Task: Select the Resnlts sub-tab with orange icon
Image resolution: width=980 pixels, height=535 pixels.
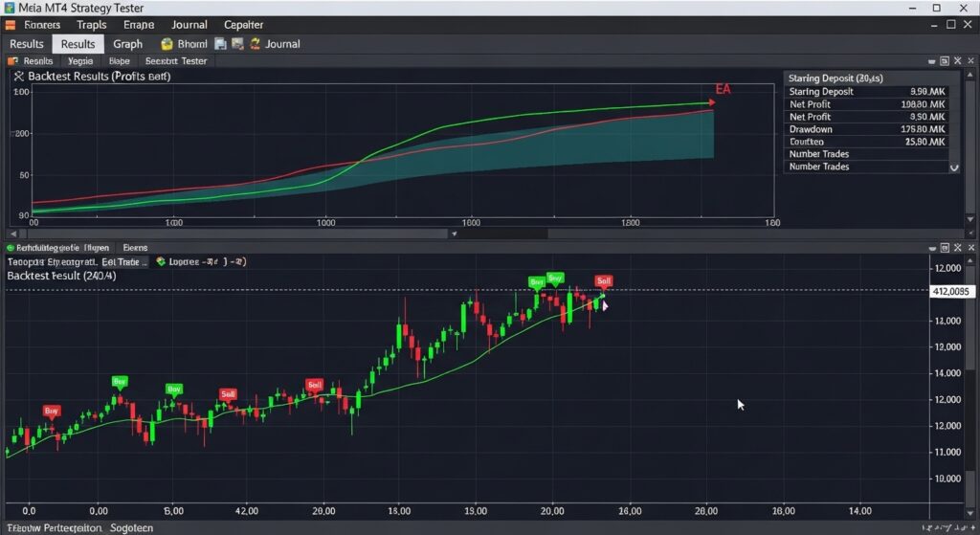Action: tap(31, 61)
